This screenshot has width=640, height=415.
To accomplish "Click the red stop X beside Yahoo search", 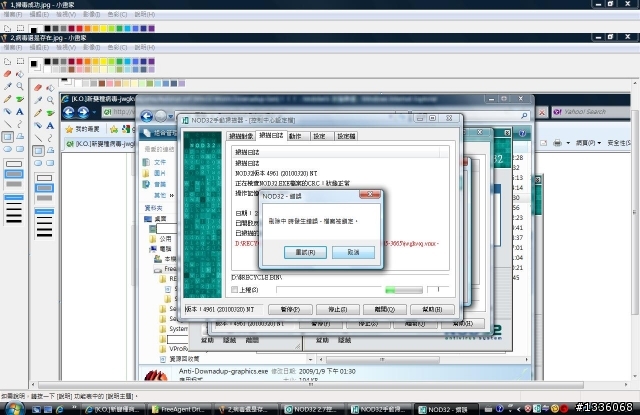I will click(x=542, y=112).
